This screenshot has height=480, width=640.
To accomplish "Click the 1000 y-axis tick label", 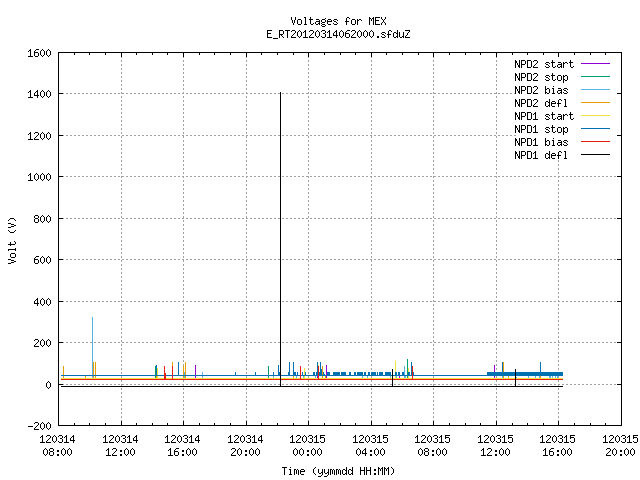I will click(39, 177).
